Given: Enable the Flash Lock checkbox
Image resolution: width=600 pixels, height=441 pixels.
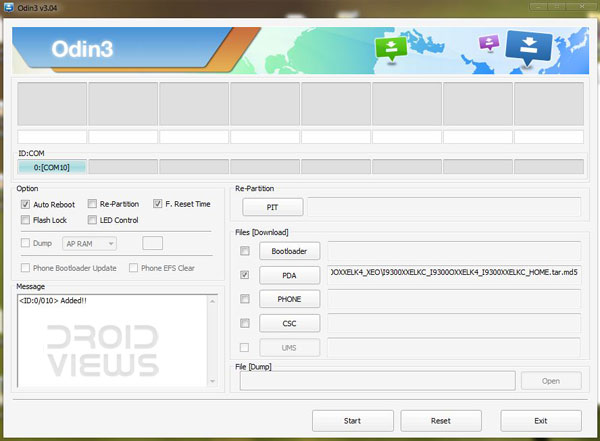Looking at the screenshot, I should pos(25,220).
